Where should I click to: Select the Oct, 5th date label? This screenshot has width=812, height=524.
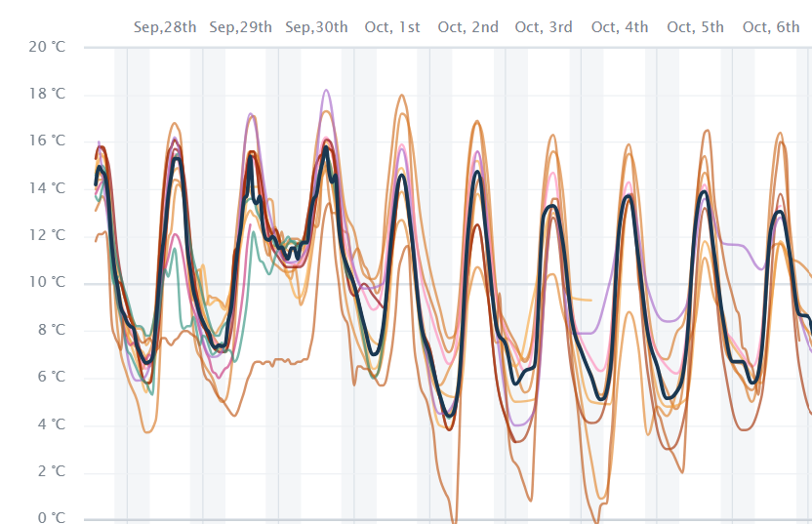(x=696, y=27)
